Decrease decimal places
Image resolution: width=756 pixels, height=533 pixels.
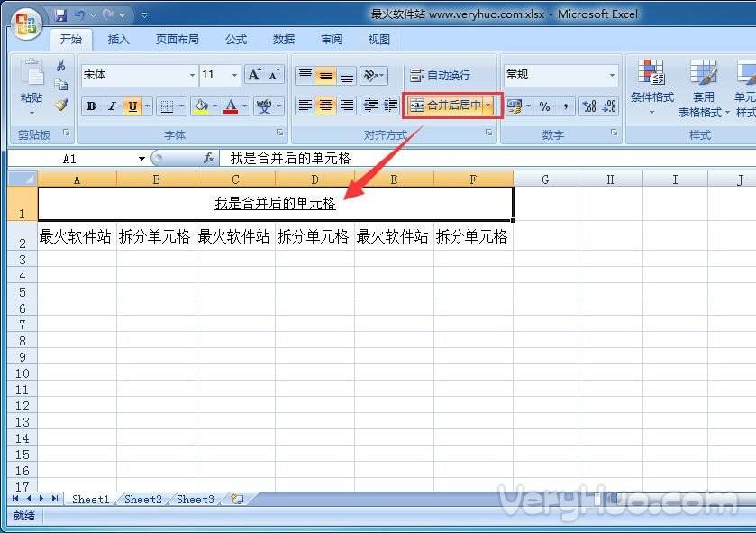[x=609, y=106]
